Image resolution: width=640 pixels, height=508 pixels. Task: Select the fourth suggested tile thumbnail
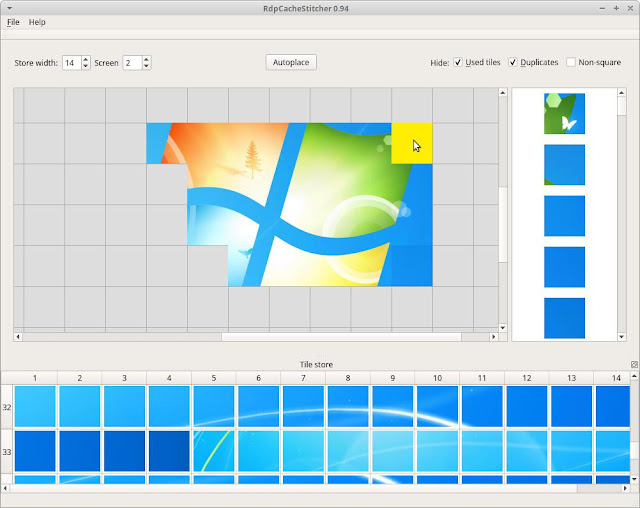(564, 267)
